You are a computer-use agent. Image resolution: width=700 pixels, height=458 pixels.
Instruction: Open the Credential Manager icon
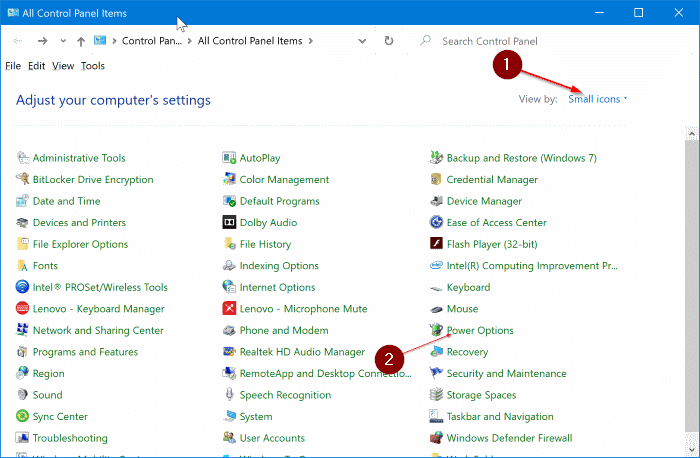(x=436, y=179)
